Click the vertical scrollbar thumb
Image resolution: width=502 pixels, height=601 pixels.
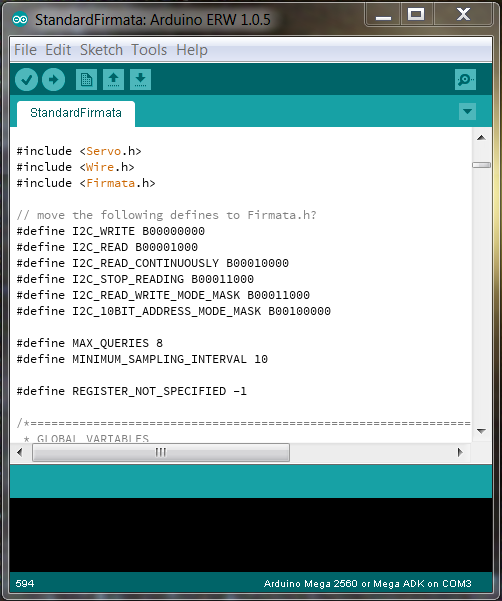click(x=482, y=165)
